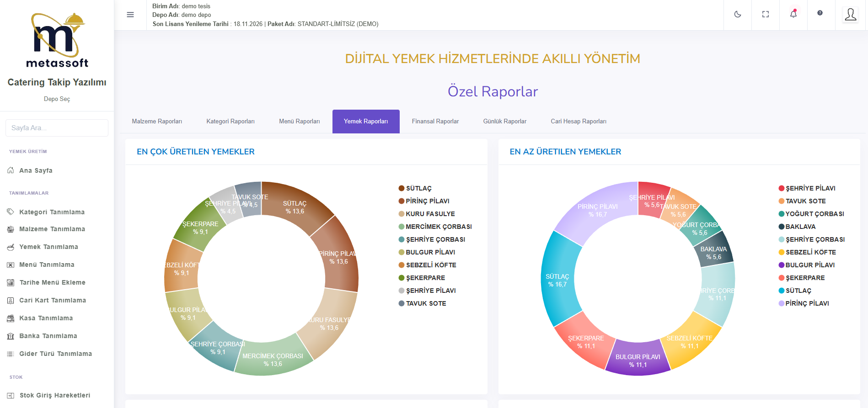Go to Yemek Tanımlama page
The width and height of the screenshot is (868, 408).
(48, 247)
